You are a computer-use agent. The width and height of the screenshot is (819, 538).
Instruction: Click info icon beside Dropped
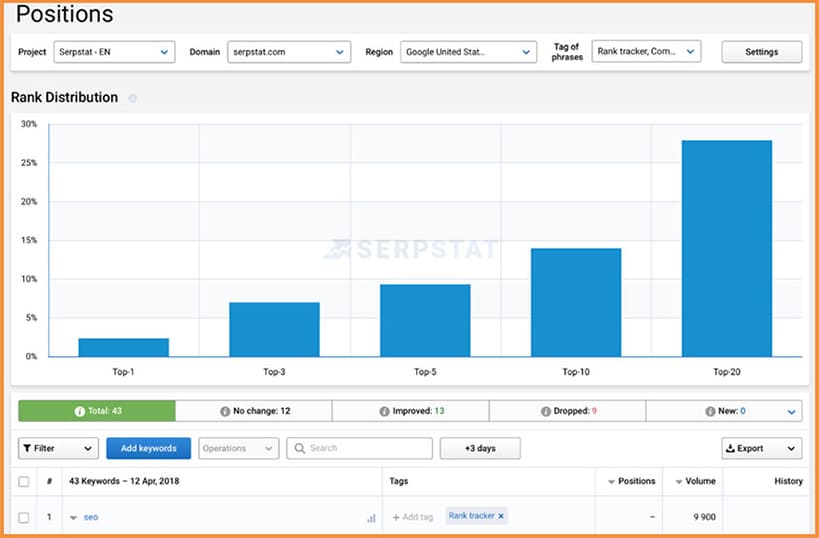(546, 412)
